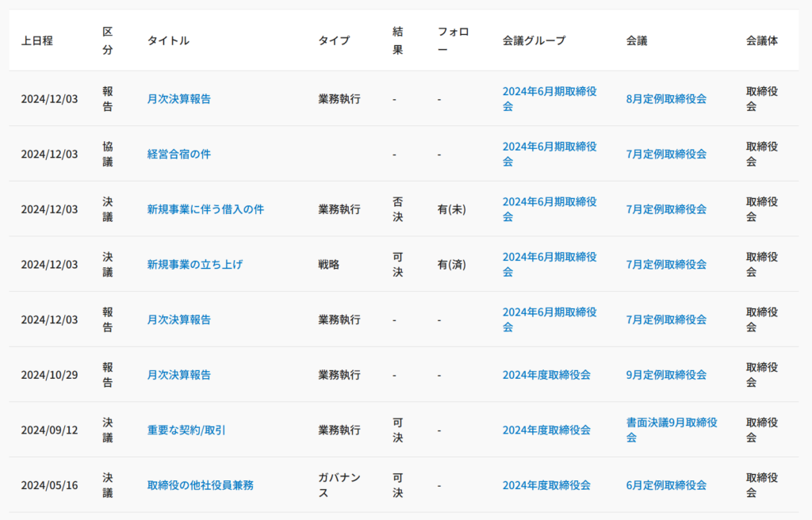Click the 有(未) follow-up status cell
This screenshot has width=812, height=520.
(x=451, y=209)
